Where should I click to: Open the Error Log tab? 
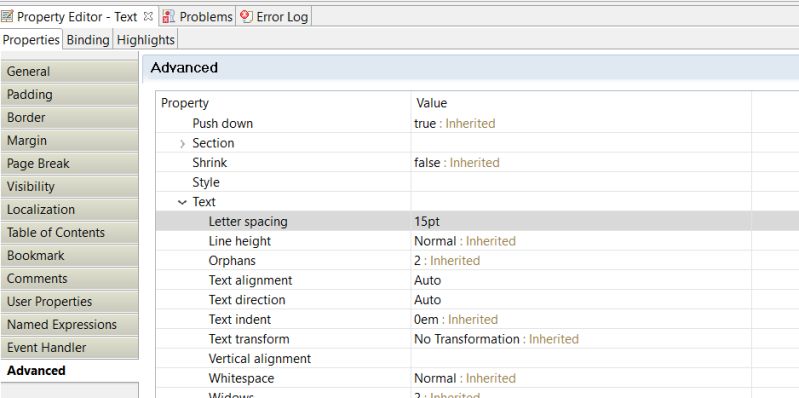pos(275,16)
